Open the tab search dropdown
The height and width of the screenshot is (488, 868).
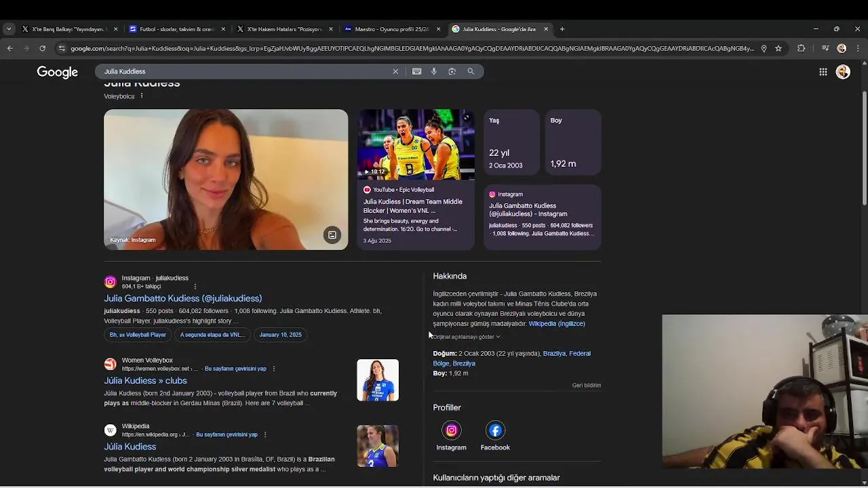9,29
